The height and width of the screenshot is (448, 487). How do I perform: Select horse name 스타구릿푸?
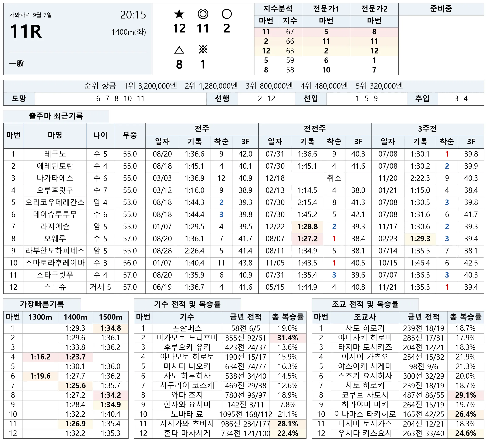click(55, 275)
